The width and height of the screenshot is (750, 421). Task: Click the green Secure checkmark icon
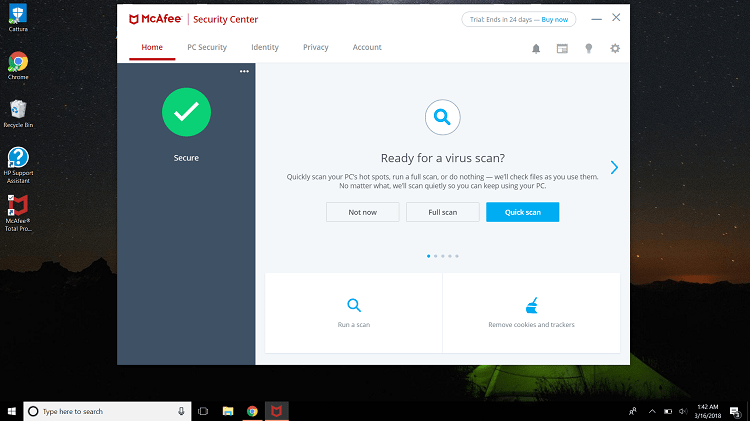click(x=186, y=112)
